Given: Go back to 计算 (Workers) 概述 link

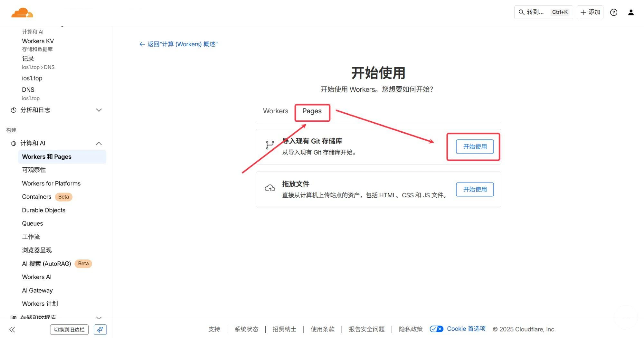Looking at the screenshot, I should [x=179, y=44].
